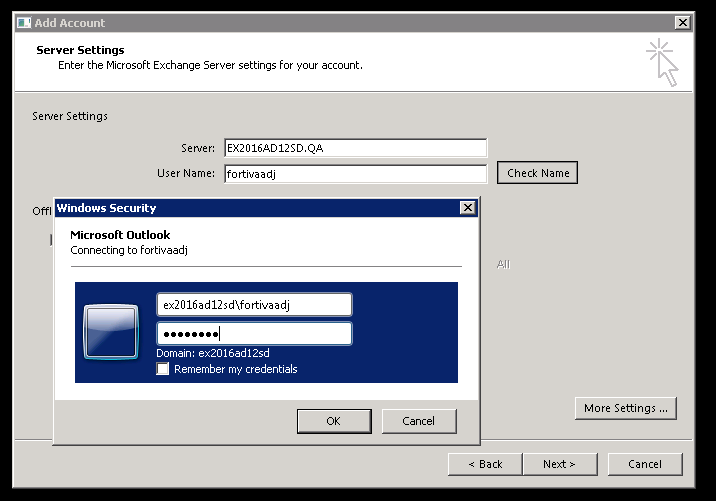
Task: Cancel the Add Account wizard
Action: pyautogui.click(x=645, y=464)
